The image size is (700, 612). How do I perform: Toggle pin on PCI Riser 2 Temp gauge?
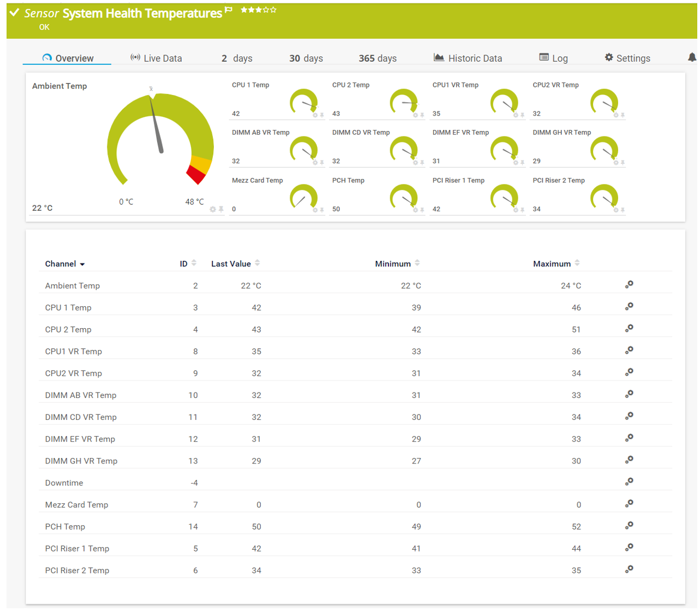coord(623,210)
